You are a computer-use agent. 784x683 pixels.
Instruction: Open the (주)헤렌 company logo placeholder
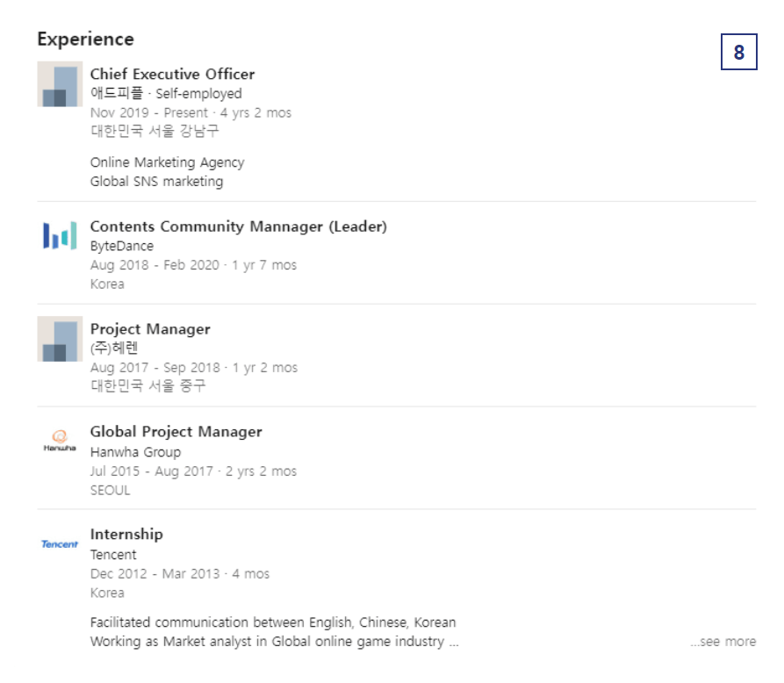pos(60,339)
